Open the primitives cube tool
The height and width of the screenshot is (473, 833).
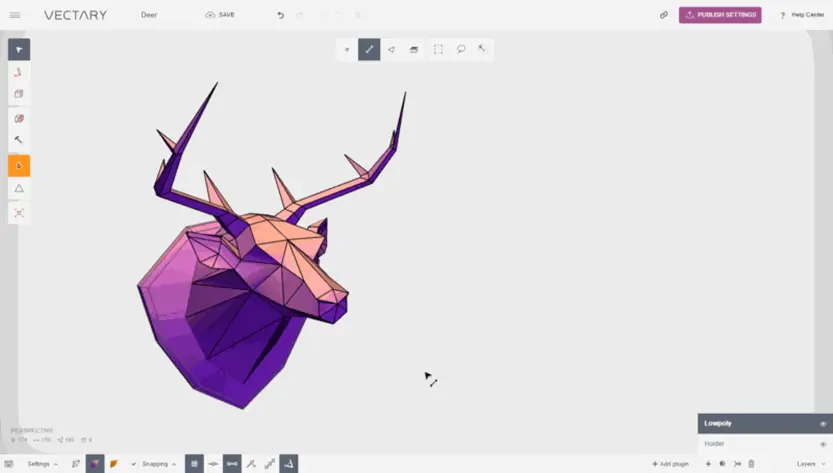tap(19, 94)
